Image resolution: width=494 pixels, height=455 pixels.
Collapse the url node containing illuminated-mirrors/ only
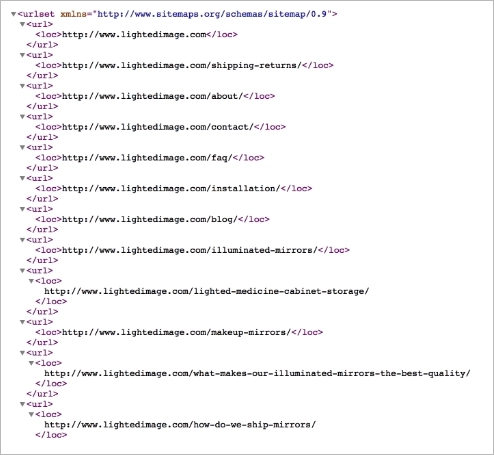tap(22, 240)
